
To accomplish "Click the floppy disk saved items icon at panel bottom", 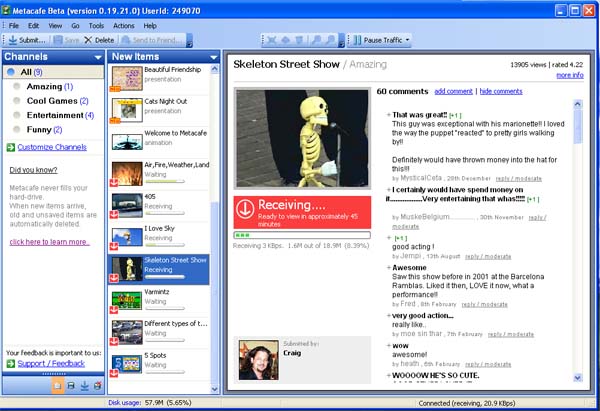I will [x=71, y=386].
